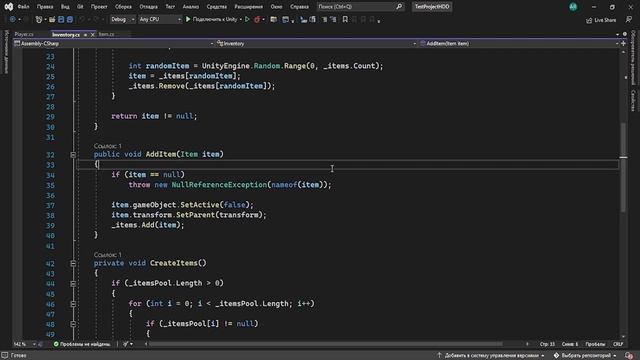The width and height of the screenshot is (640, 360).
Task: Open the Расширения menu
Action: [249, 7]
